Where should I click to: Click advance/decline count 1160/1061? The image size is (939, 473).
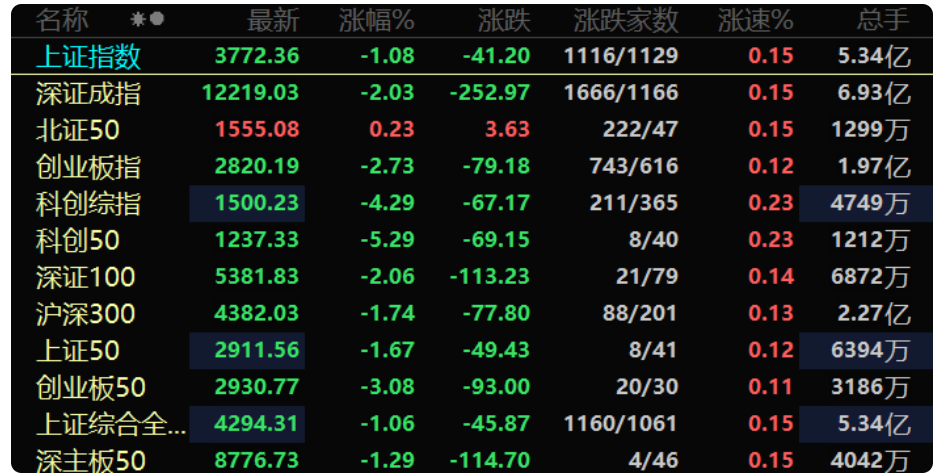coord(621,424)
